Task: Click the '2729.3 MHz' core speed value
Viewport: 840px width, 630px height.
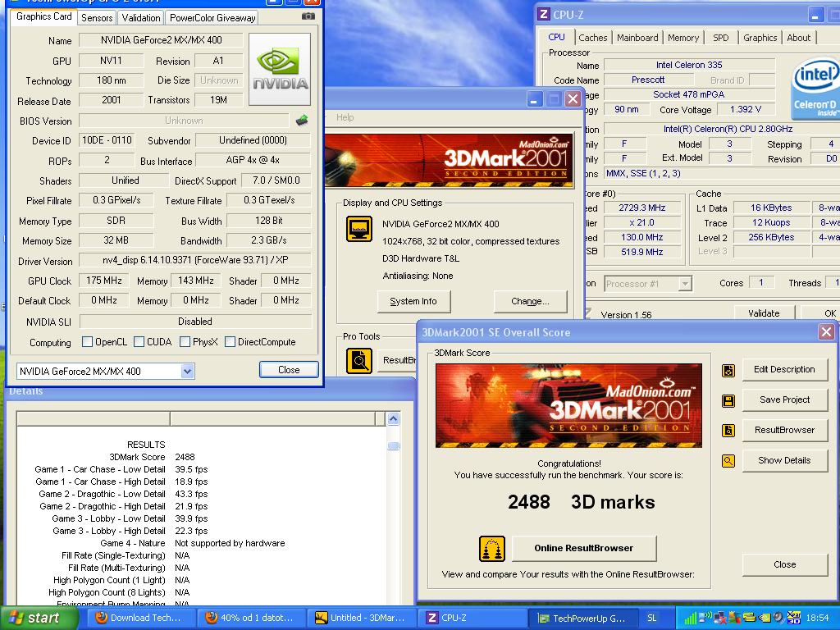Action: [641, 208]
